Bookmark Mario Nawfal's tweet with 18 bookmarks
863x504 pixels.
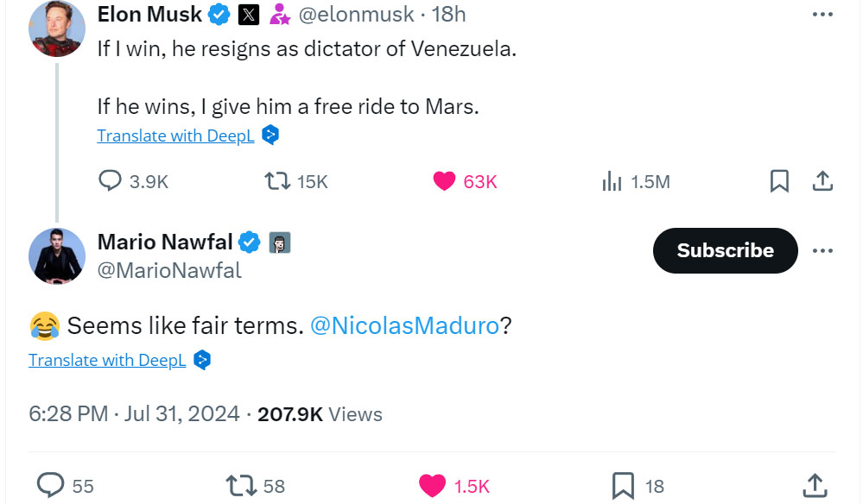(623, 486)
